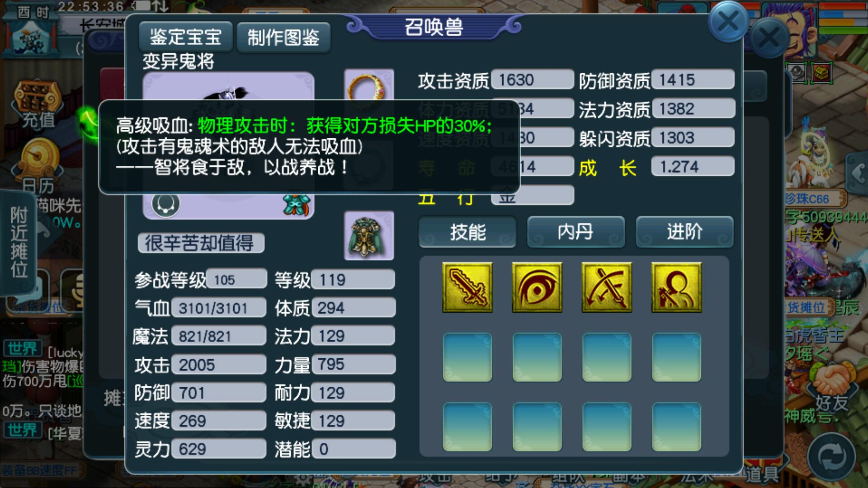Select the fourth yellow skill icon
This screenshot has width=868, height=488.
[x=676, y=287]
